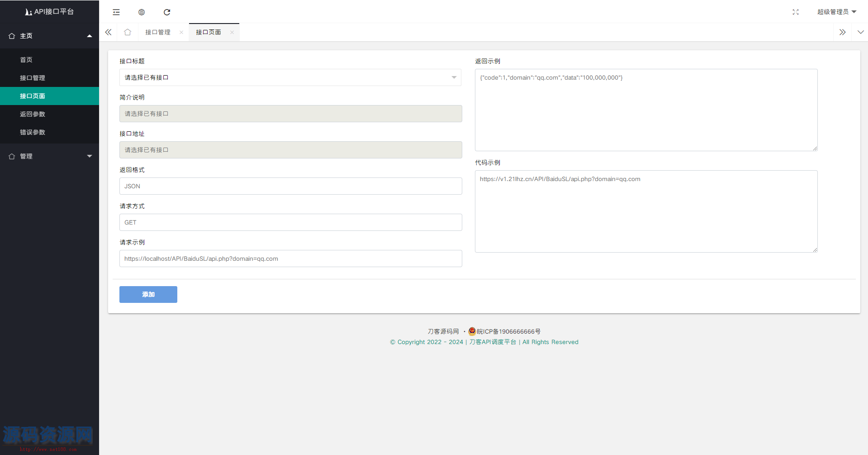Click the refresh page icon
Image resolution: width=868 pixels, height=455 pixels.
pyautogui.click(x=167, y=12)
